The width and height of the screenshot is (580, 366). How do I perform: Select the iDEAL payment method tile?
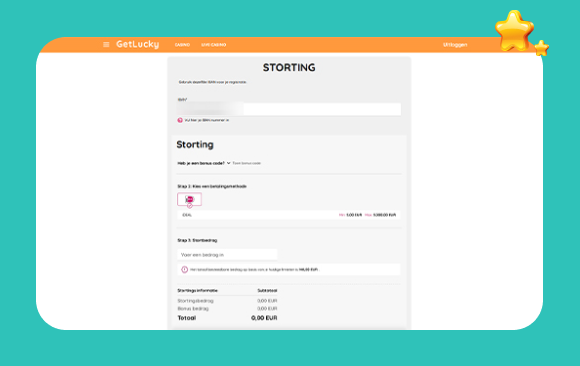(189, 199)
